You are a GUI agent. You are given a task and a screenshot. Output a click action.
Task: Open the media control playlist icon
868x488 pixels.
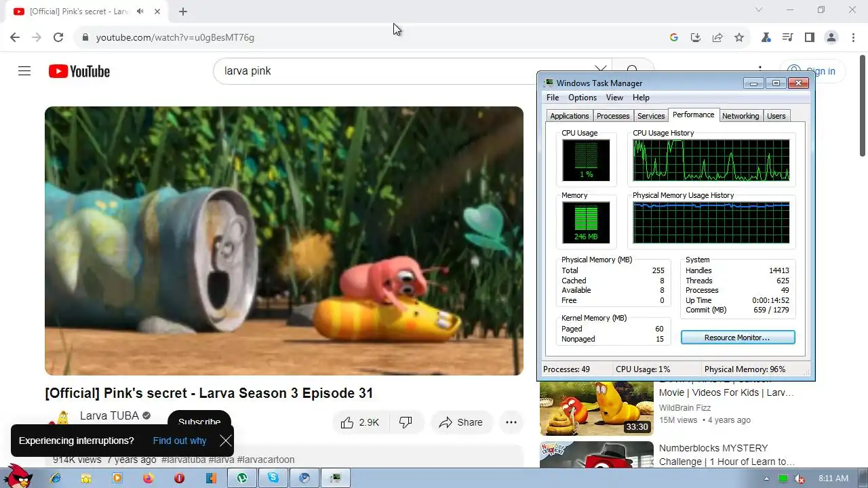(x=787, y=37)
